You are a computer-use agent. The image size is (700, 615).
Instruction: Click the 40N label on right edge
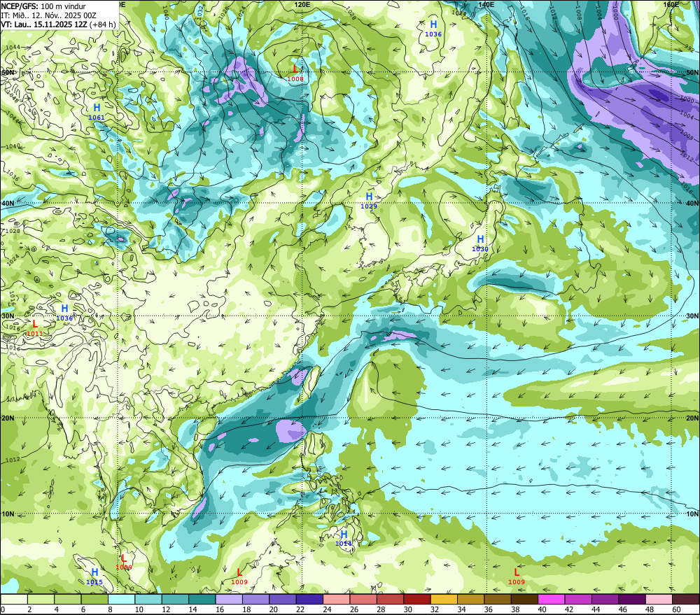(x=692, y=203)
